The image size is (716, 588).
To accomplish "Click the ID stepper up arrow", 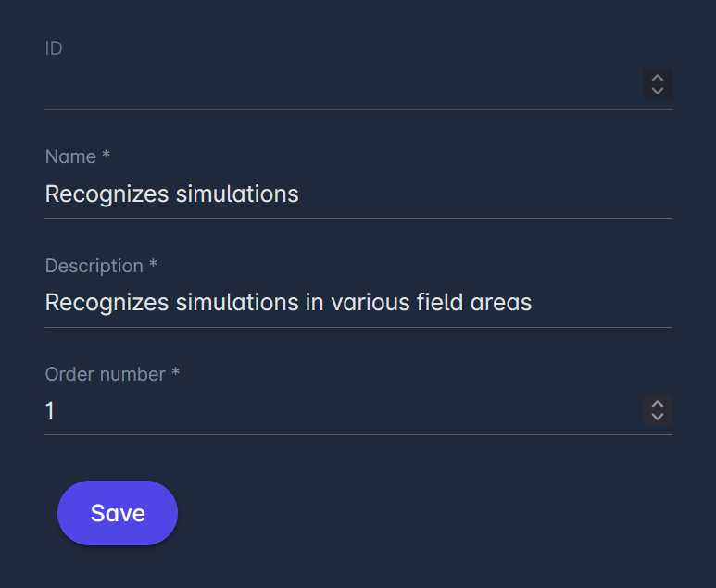I will (657, 79).
